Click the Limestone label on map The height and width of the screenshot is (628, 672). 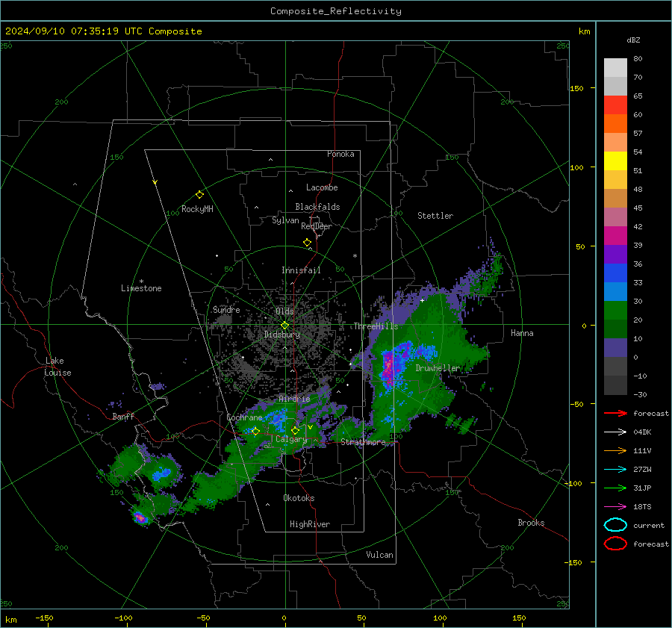(141, 288)
